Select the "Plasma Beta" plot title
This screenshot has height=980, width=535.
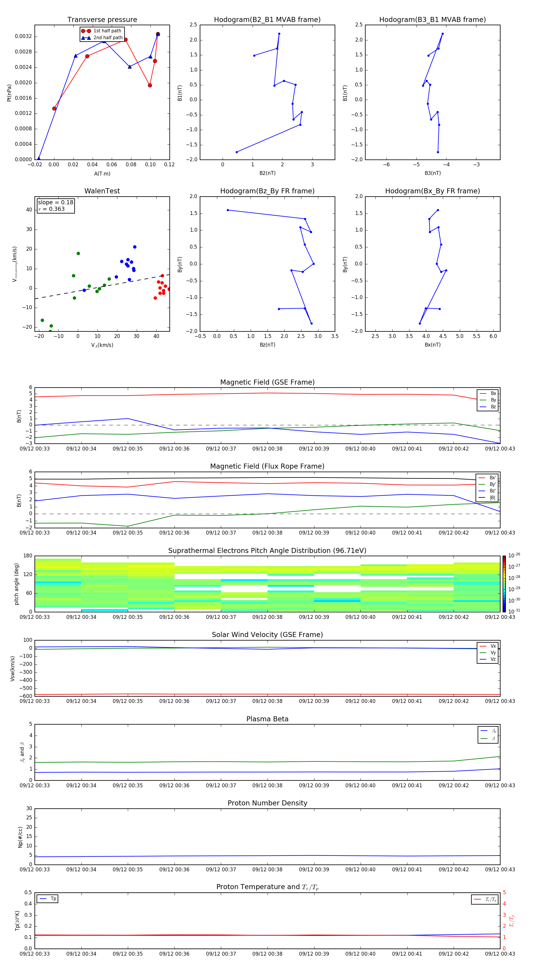(267, 719)
